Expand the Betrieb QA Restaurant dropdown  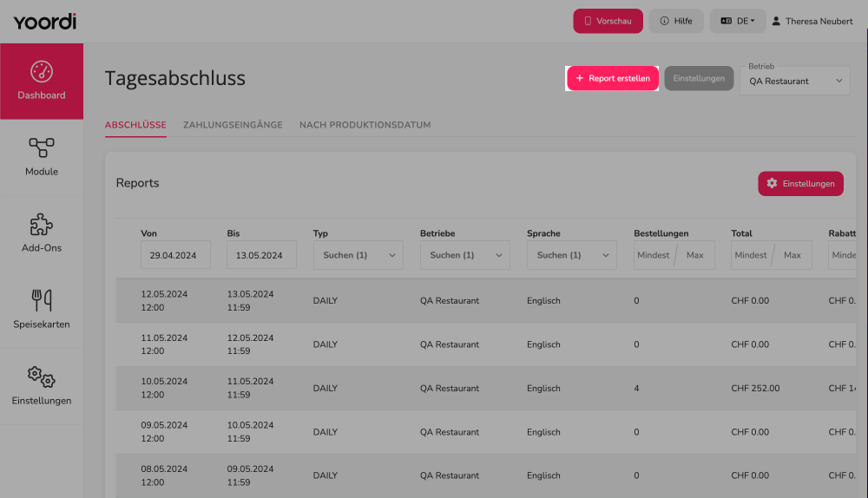[x=794, y=81]
